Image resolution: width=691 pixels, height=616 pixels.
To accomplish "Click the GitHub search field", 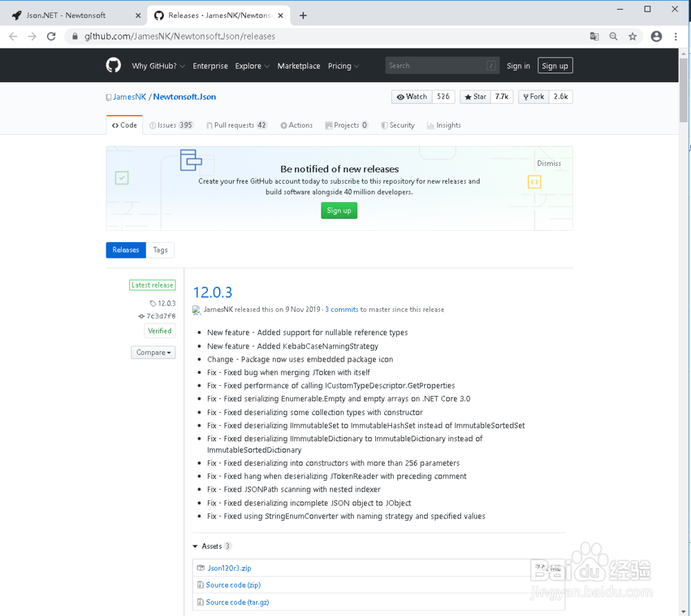I will [442, 65].
